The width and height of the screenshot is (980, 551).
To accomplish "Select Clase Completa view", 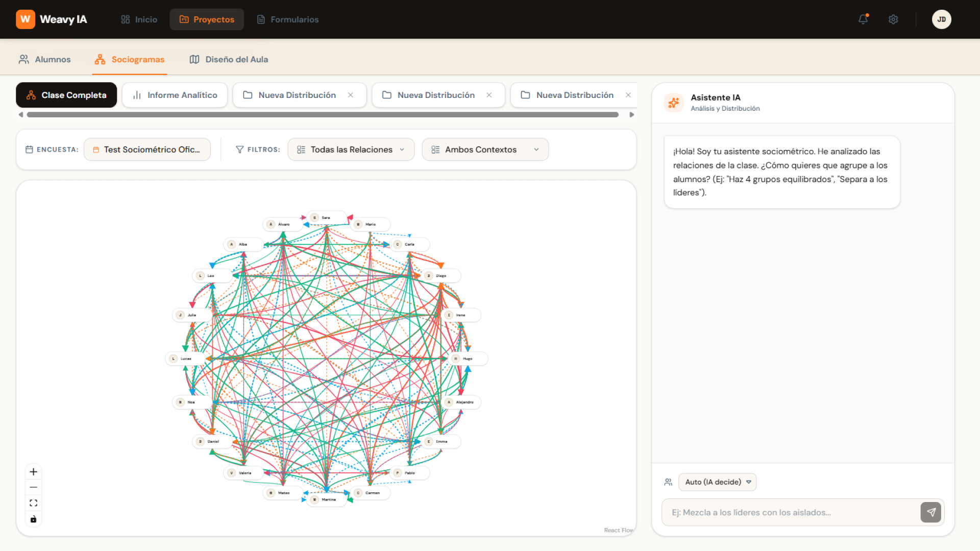I will click(x=66, y=95).
